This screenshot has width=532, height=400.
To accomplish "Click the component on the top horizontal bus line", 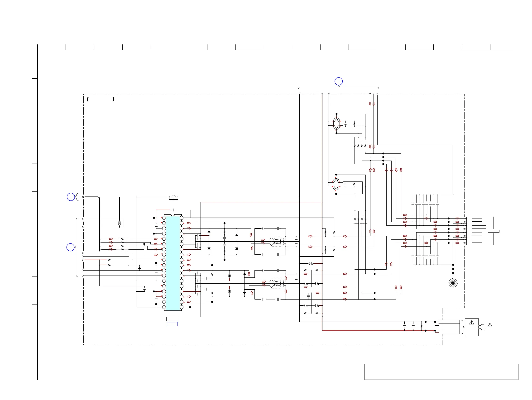I will 174,197.
